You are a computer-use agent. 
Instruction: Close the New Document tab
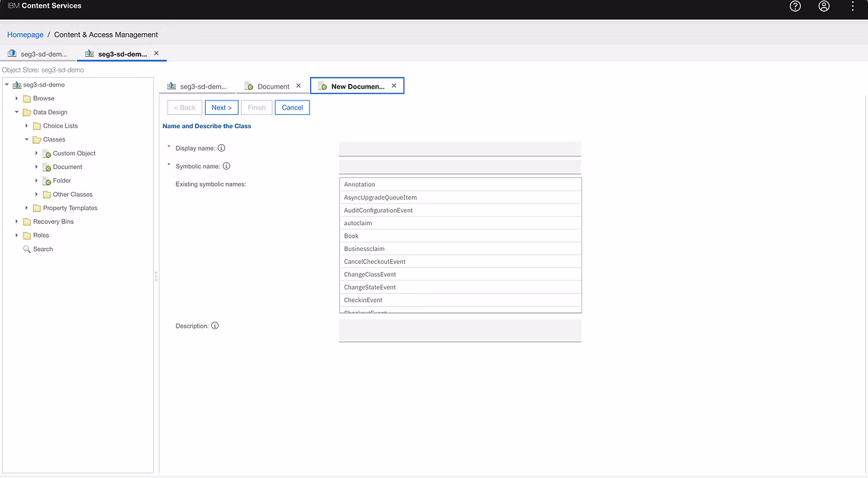(394, 86)
